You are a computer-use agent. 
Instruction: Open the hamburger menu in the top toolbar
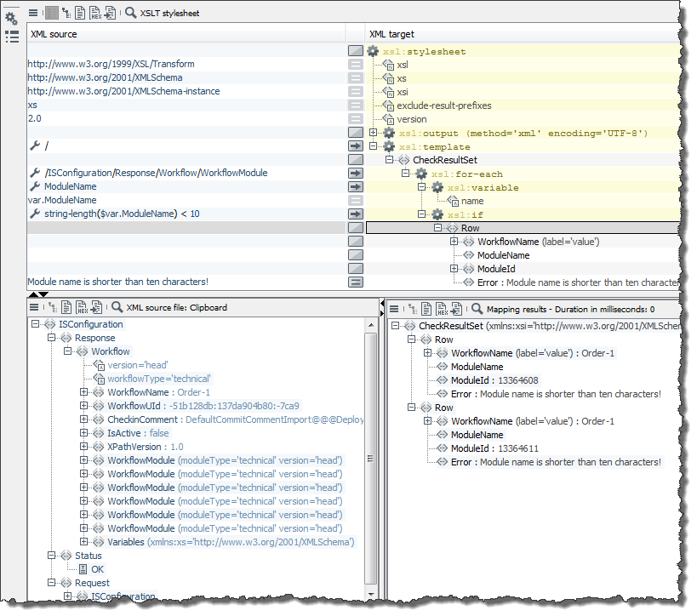pos(33,14)
